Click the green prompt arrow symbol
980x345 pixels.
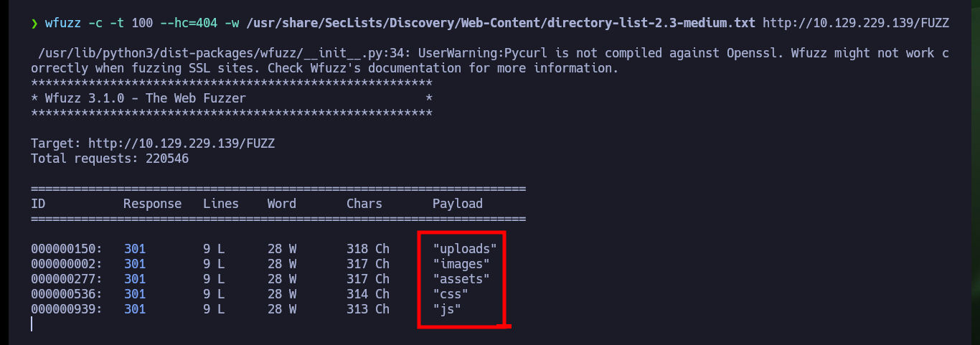(x=34, y=23)
